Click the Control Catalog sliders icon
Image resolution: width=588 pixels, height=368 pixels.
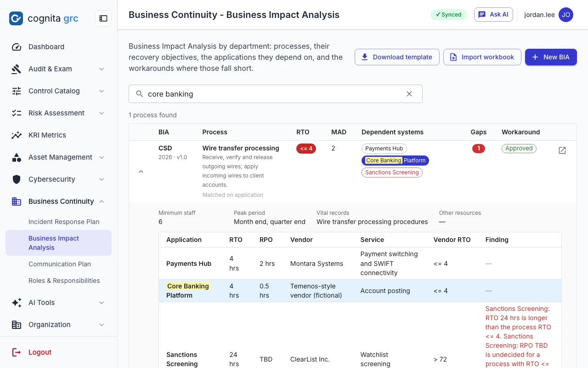click(17, 91)
